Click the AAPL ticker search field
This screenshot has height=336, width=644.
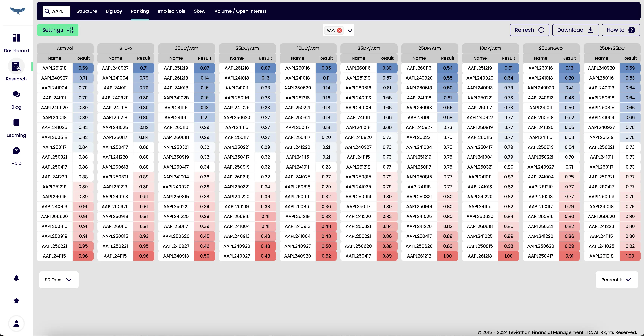coord(56,11)
